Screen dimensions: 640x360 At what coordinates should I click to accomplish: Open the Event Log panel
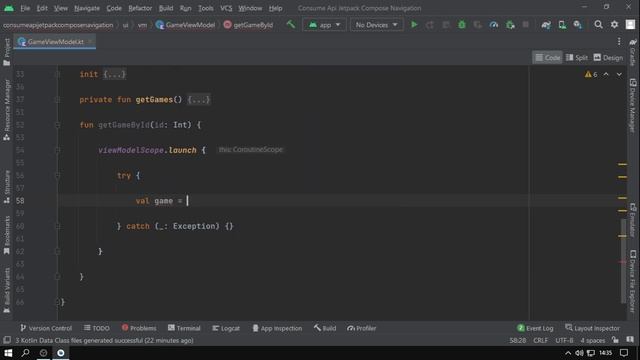[535, 328]
